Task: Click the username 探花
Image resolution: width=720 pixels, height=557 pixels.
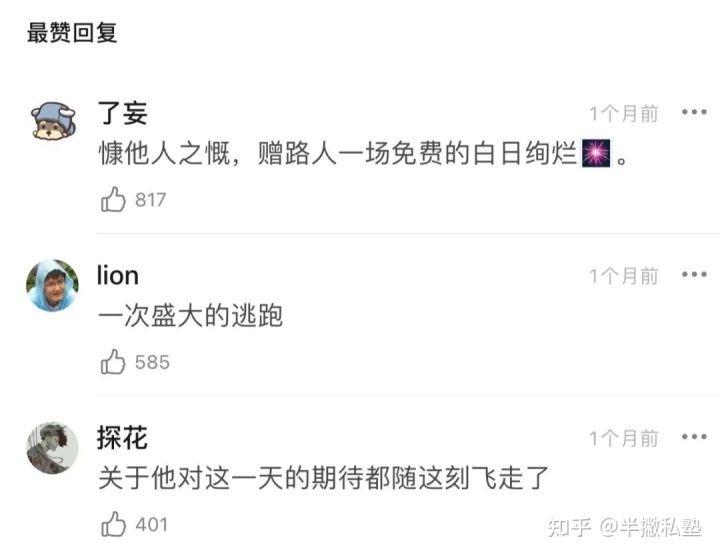Action: pyautogui.click(x=122, y=437)
